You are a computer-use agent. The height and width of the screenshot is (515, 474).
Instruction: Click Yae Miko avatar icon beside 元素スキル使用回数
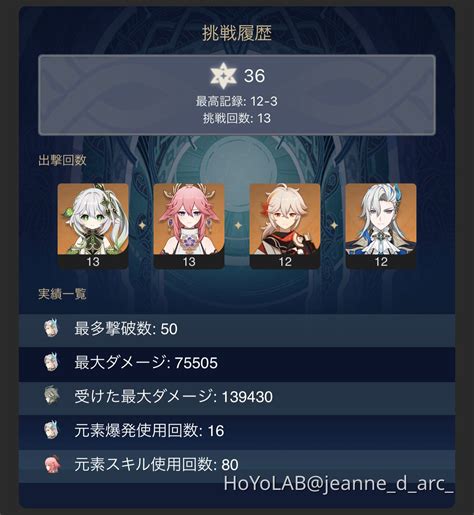point(52,464)
